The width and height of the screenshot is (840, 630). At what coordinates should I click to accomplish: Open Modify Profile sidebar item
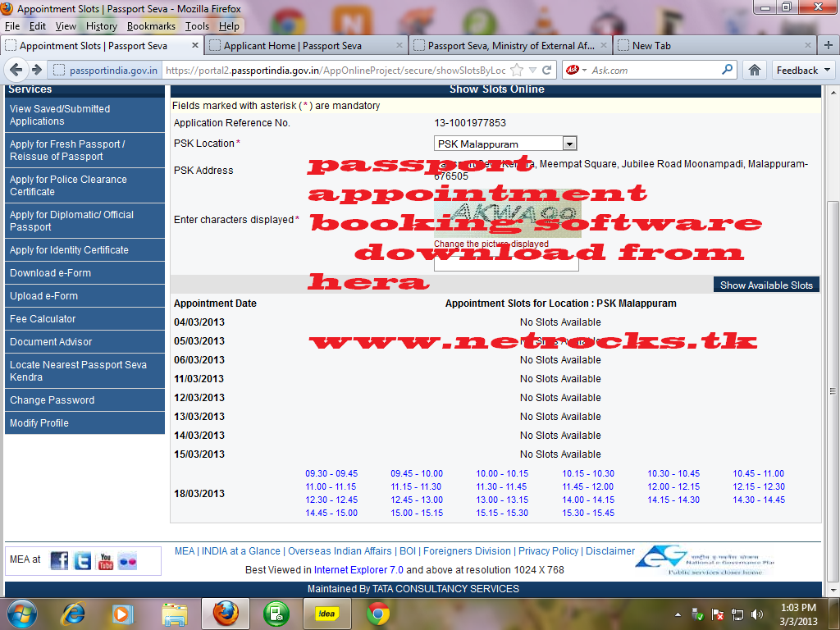coord(84,423)
